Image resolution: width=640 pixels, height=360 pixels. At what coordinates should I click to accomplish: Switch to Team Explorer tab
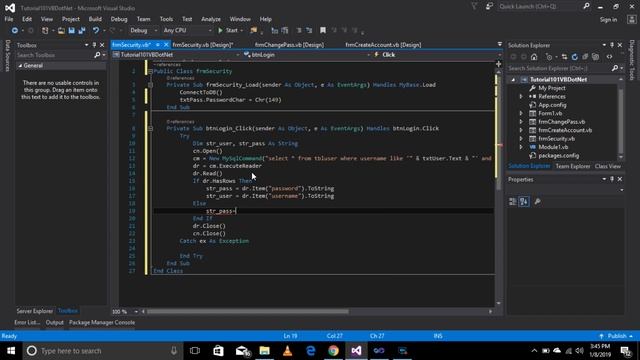pyautogui.click(x=573, y=166)
